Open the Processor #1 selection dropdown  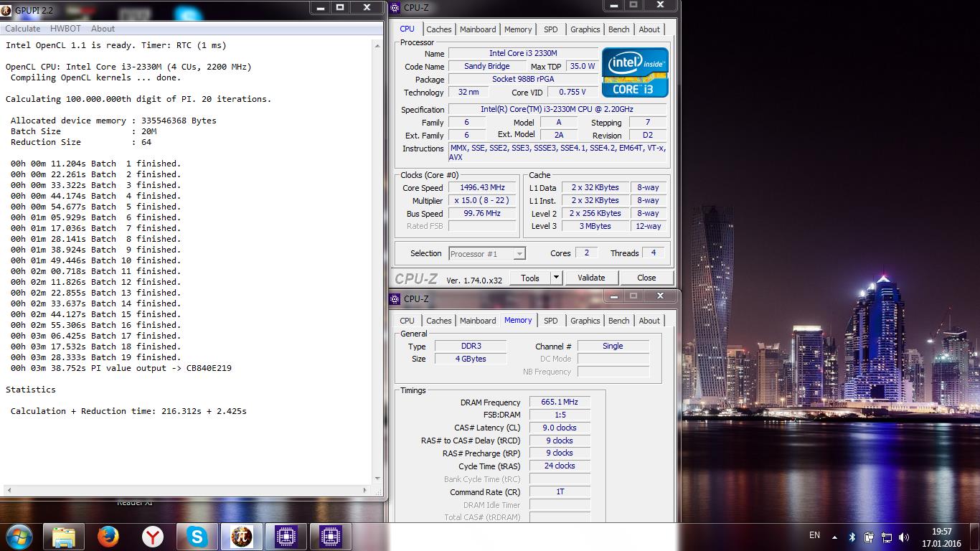coord(487,253)
